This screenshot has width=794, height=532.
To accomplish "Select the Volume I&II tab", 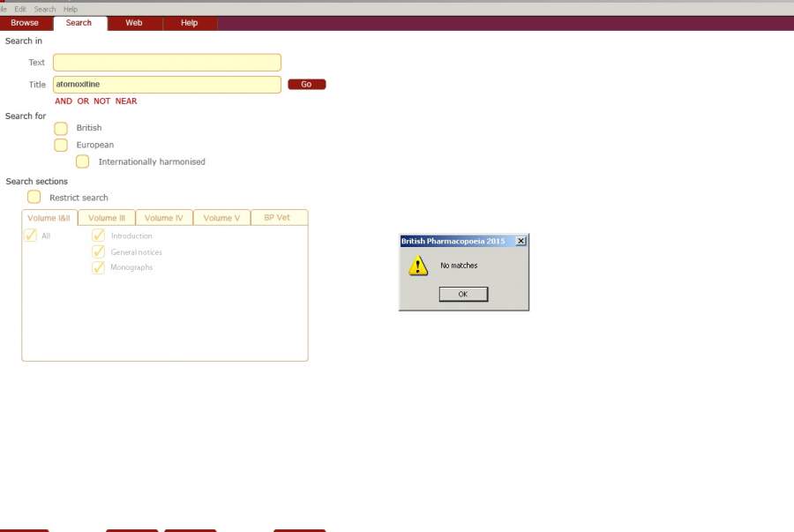I will (x=49, y=218).
